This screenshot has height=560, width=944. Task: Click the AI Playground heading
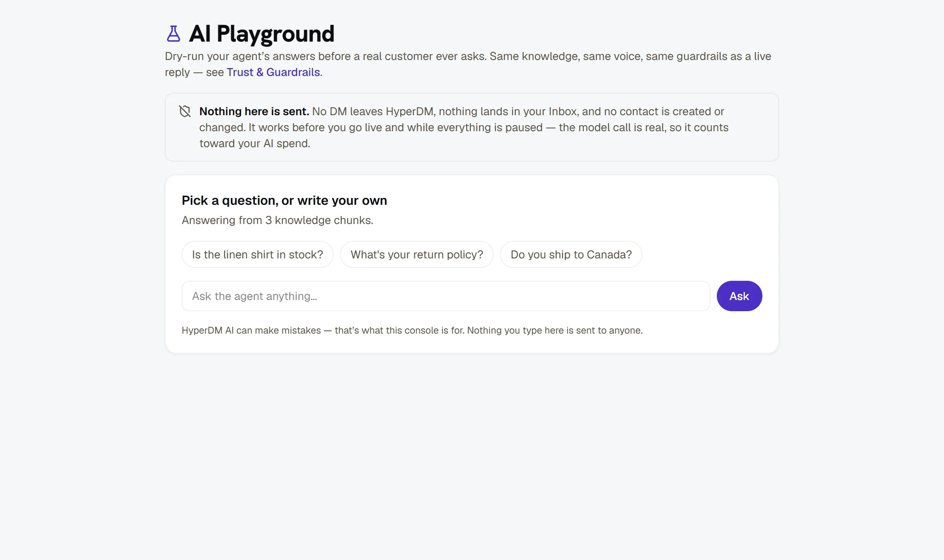coord(262,34)
